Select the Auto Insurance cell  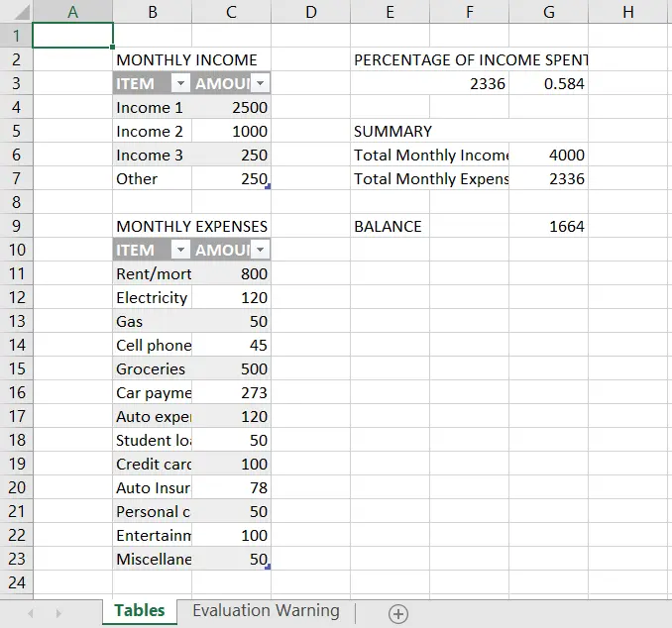153,487
